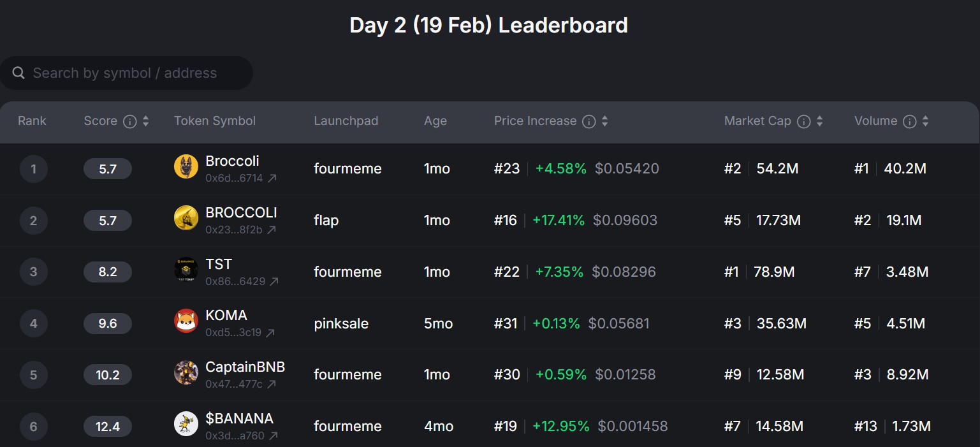Open Broccoli address external link icon
The height and width of the screenshot is (447, 980).
(x=272, y=179)
